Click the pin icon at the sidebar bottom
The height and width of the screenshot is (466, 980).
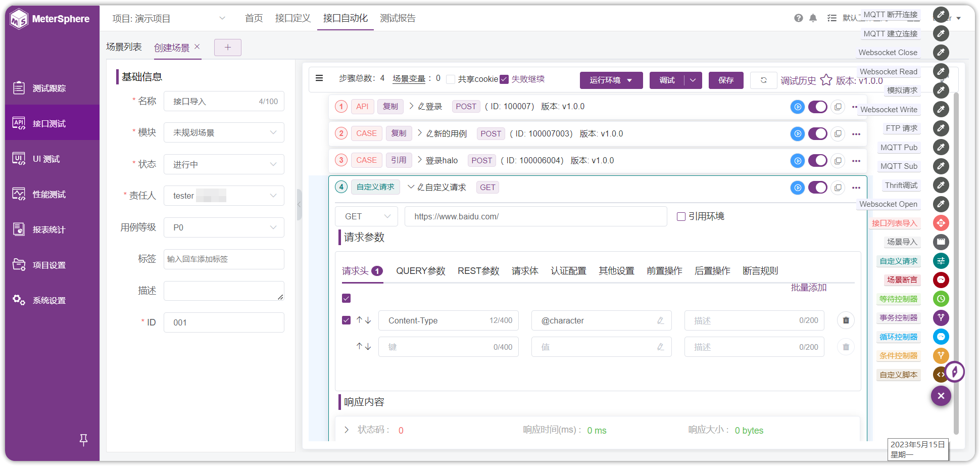tap(84, 440)
